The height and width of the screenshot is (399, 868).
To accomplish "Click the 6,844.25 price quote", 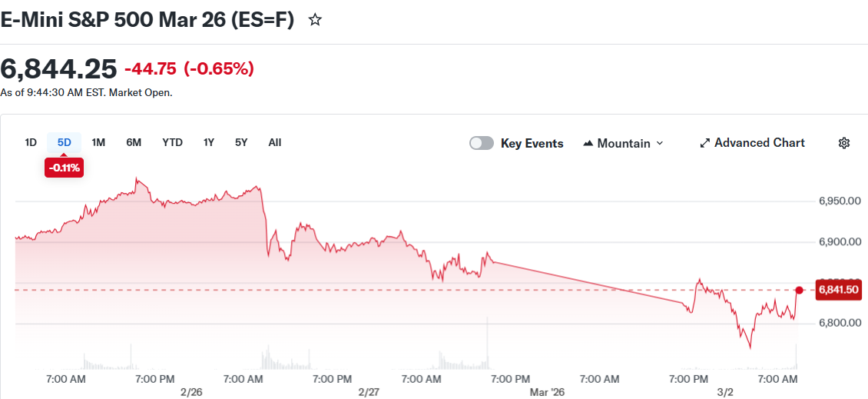I will (58, 69).
